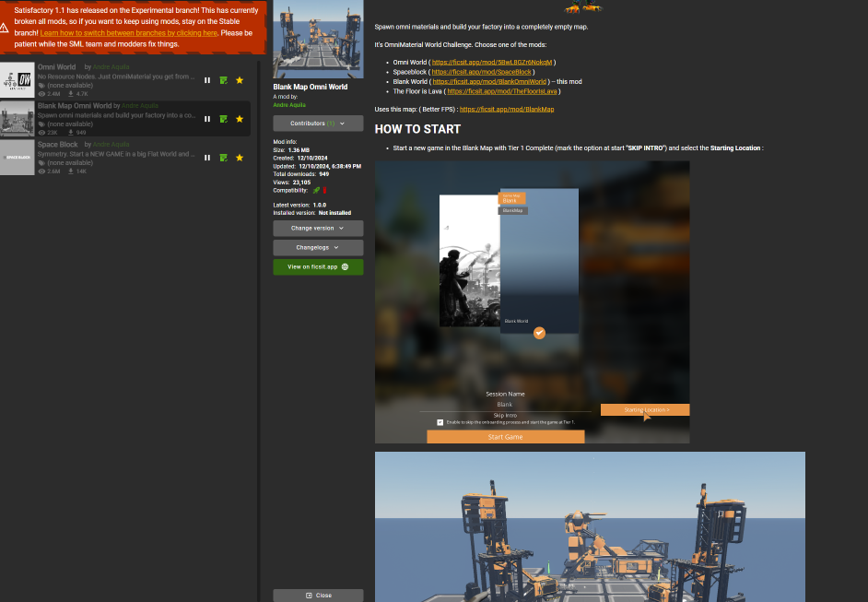Image resolution: width=868 pixels, height=602 pixels.
Task: Favorite the Space Block mod
Action: pos(240,157)
